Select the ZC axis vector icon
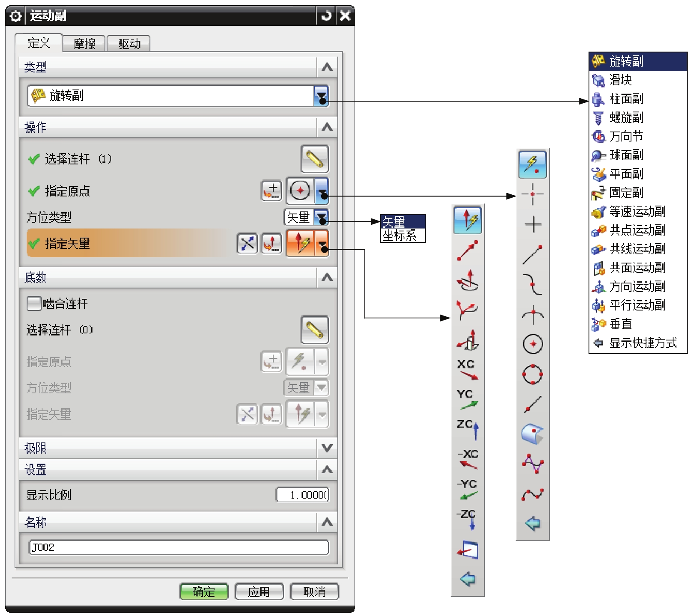Image resolution: width=691 pixels, height=616 pixels. [x=467, y=430]
